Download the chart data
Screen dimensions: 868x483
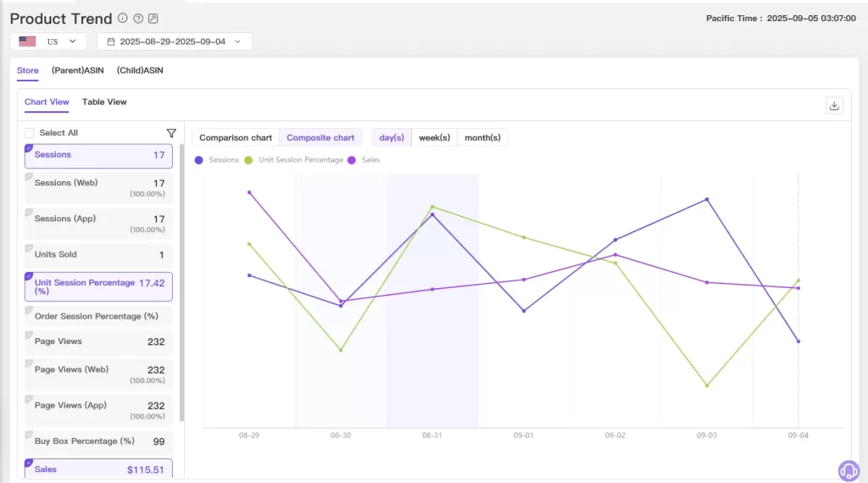[x=834, y=106]
